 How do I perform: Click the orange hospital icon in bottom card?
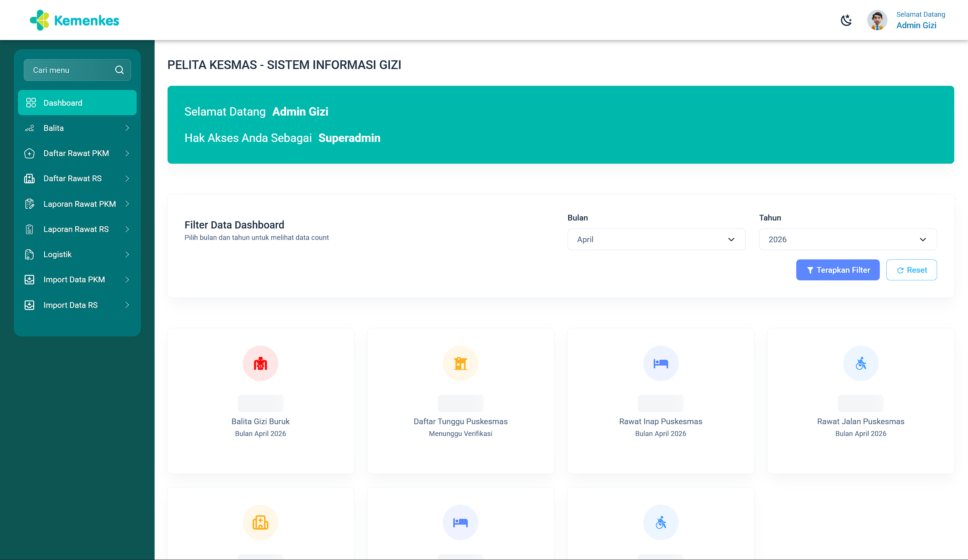[260, 522]
